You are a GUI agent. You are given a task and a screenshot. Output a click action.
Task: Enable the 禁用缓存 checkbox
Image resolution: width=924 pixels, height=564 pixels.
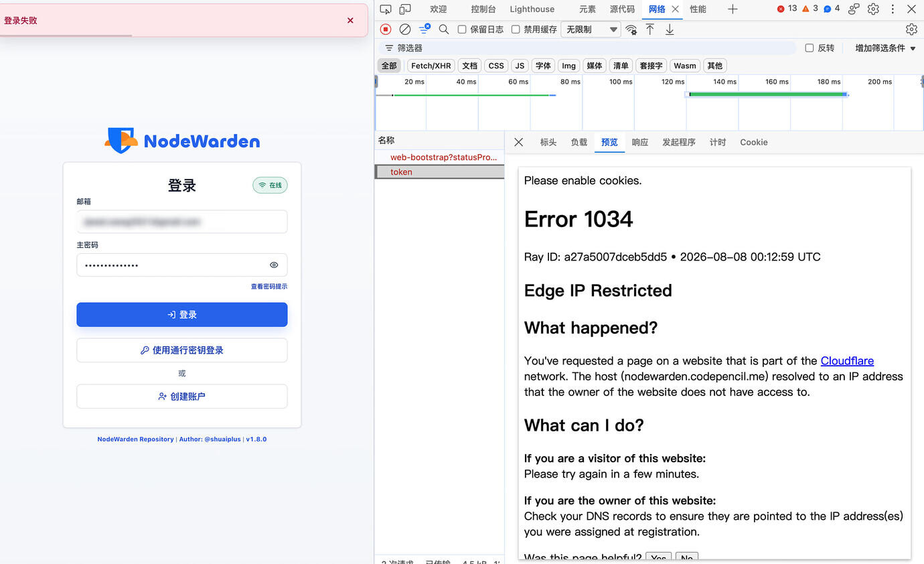pos(516,29)
